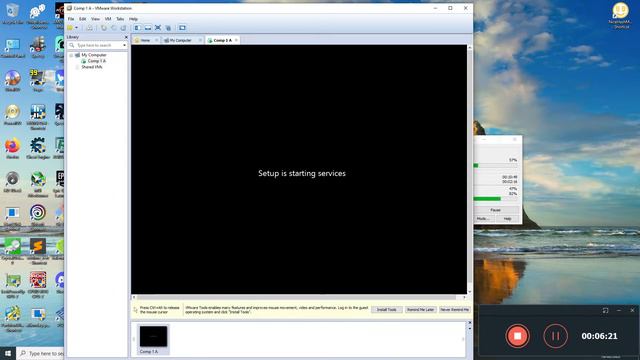Select the Comp 1 A thumbnail

click(153, 339)
